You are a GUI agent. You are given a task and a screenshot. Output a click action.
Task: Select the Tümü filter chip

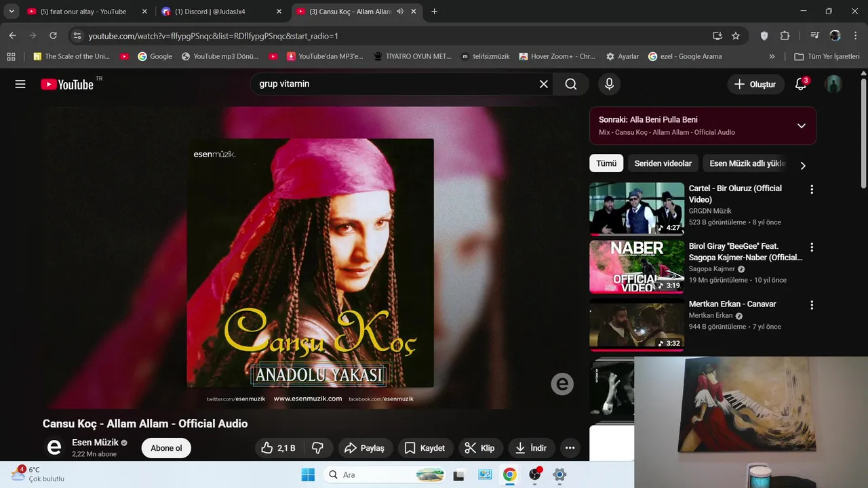(x=606, y=163)
